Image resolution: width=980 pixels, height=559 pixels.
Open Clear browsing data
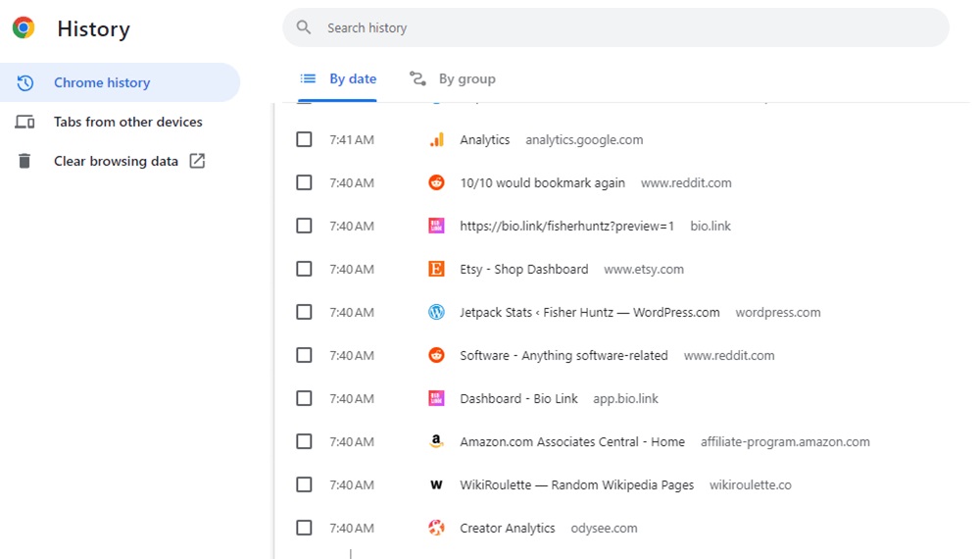(x=120, y=161)
